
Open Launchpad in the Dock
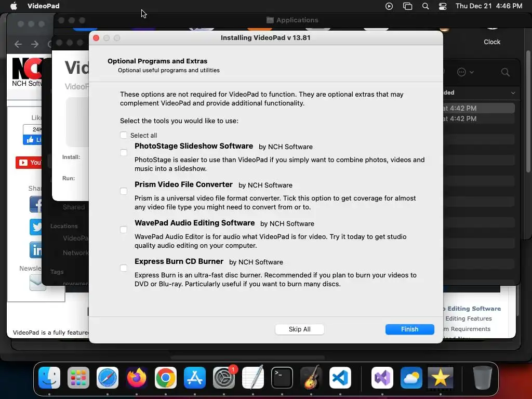click(x=78, y=378)
